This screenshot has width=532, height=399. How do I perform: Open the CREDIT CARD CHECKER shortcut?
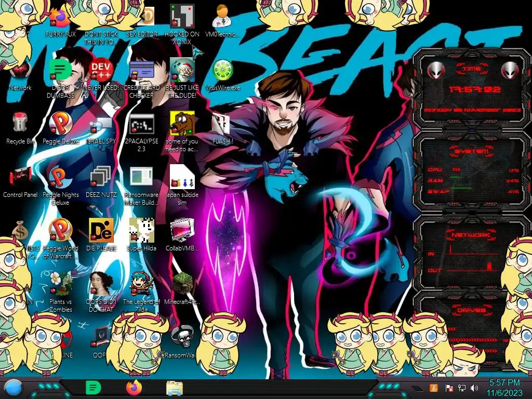pos(141,70)
